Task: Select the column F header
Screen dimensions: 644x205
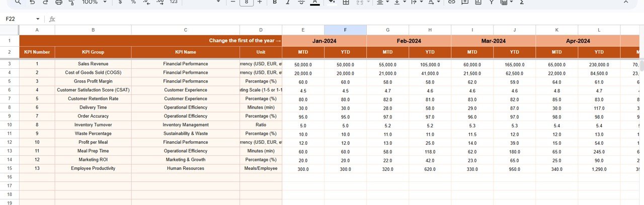Action: [345, 30]
